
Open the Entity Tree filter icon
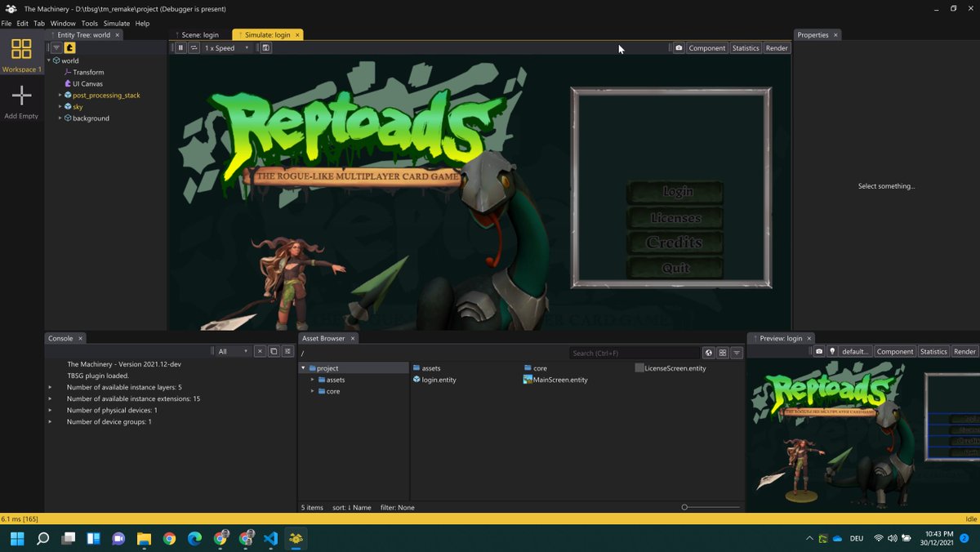click(56, 48)
